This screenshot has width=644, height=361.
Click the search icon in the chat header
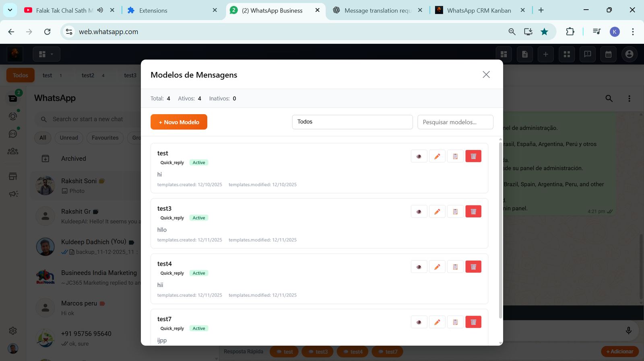pyautogui.click(x=609, y=98)
